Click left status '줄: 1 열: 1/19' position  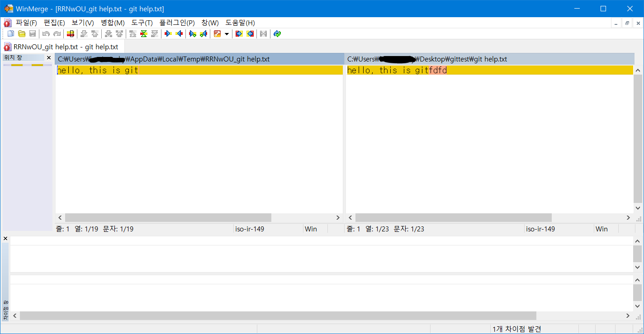point(77,229)
